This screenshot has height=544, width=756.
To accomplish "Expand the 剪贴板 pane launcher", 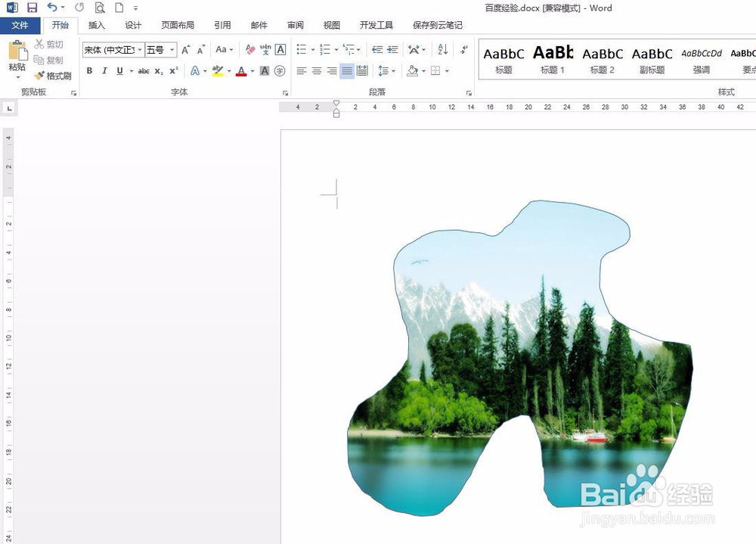I will (74, 93).
